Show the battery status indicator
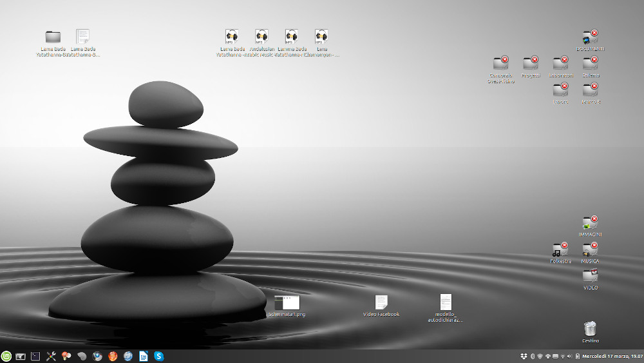644x363 pixels. (578, 357)
